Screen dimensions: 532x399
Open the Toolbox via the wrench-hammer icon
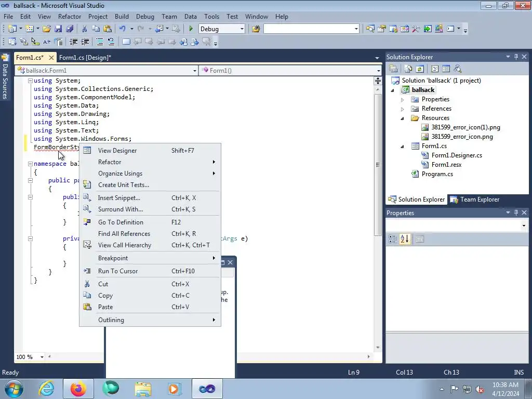click(x=416, y=29)
